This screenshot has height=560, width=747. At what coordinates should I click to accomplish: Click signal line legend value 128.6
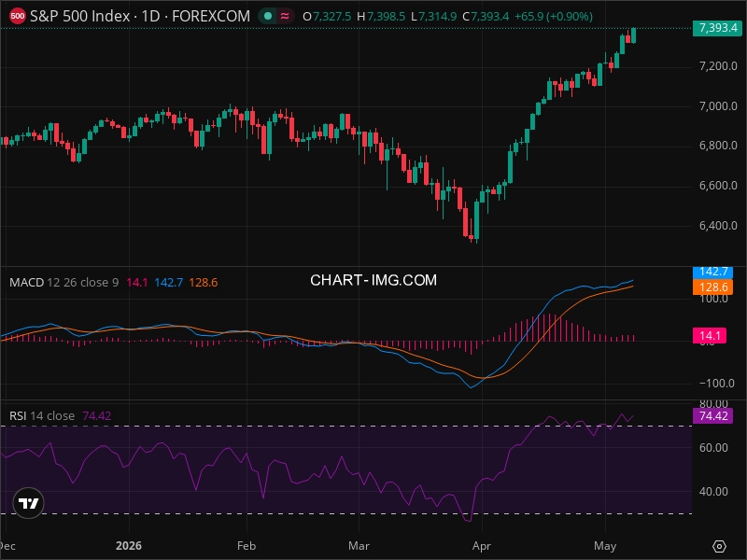click(x=204, y=283)
